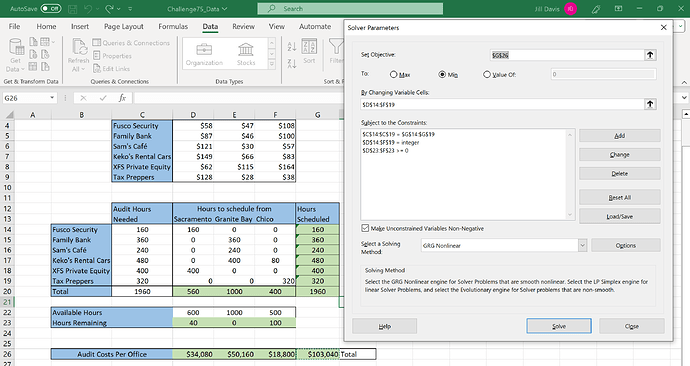The height and width of the screenshot is (366, 690).
Task: Open the Page Layout tab
Action: coord(124,26)
